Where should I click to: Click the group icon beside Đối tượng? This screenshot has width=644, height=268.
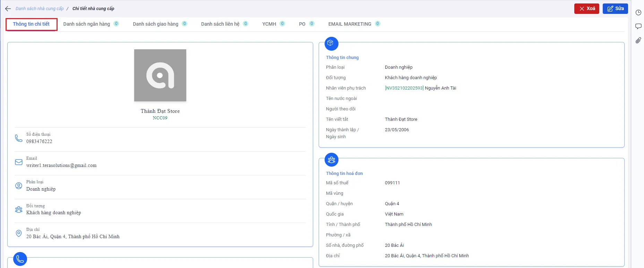[x=19, y=210]
